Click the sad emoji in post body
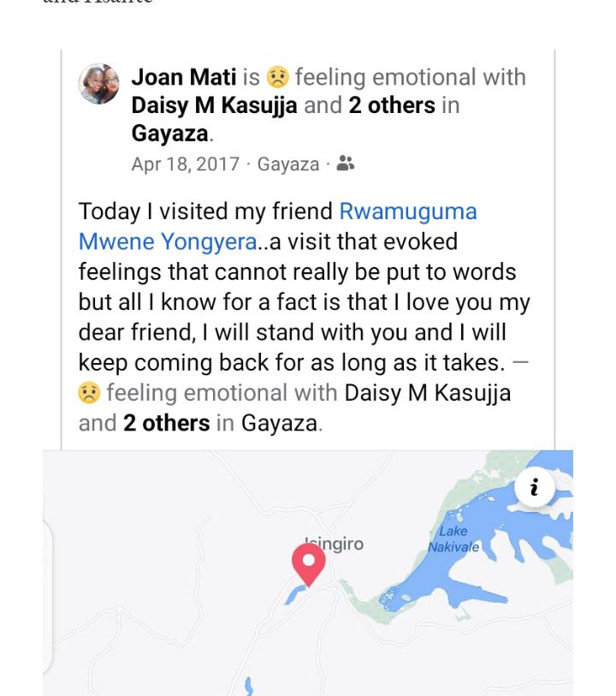The height and width of the screenshot is (696, 616). 89,393
